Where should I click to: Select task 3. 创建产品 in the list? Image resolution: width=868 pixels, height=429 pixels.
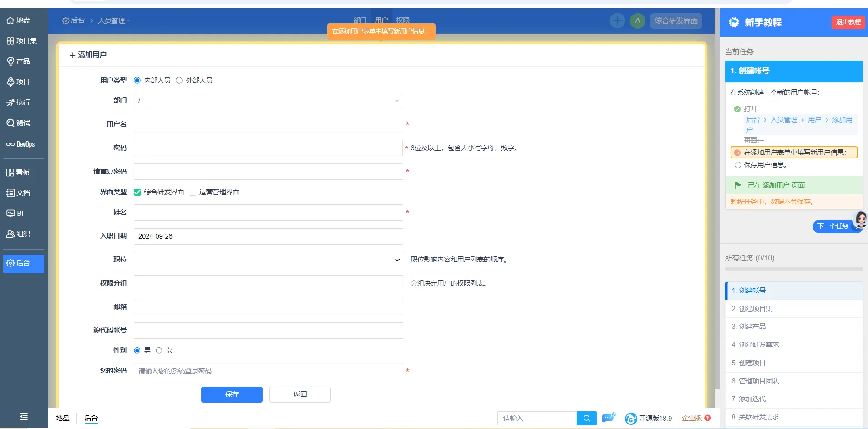[x=794, y=327]
